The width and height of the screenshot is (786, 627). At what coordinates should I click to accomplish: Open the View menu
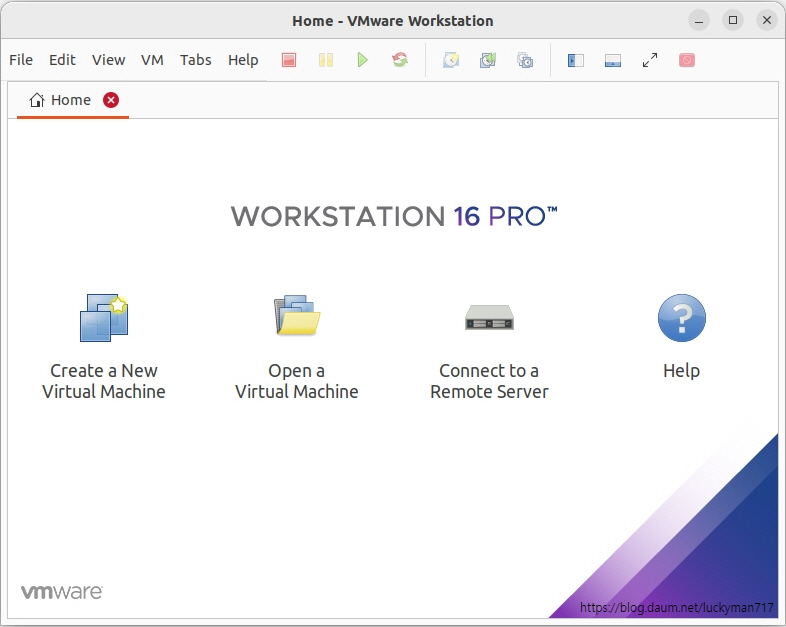pos(108,60)
